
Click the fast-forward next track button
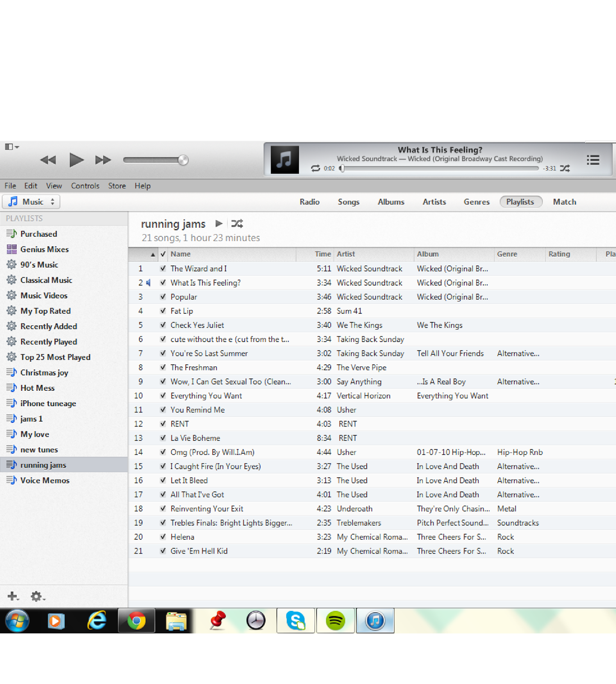pos(103,160)
